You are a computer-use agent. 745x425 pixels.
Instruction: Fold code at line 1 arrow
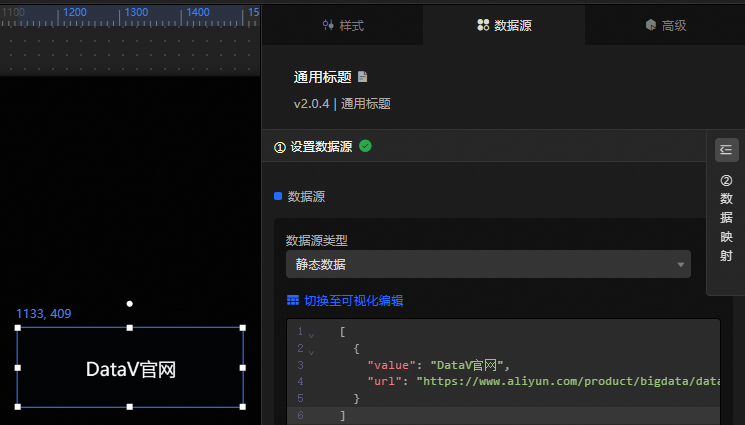click(x=311, y=336)
